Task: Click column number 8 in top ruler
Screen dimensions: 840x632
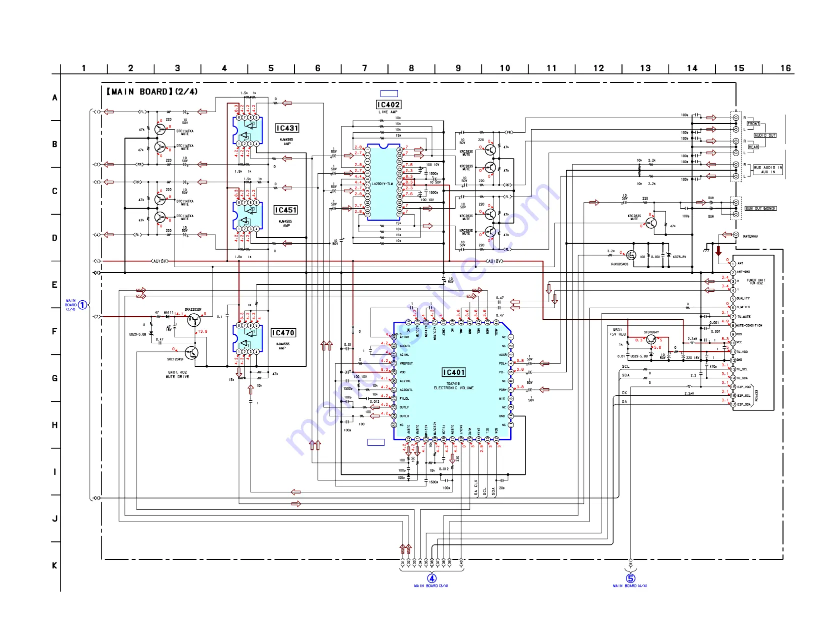Action: 411,68
